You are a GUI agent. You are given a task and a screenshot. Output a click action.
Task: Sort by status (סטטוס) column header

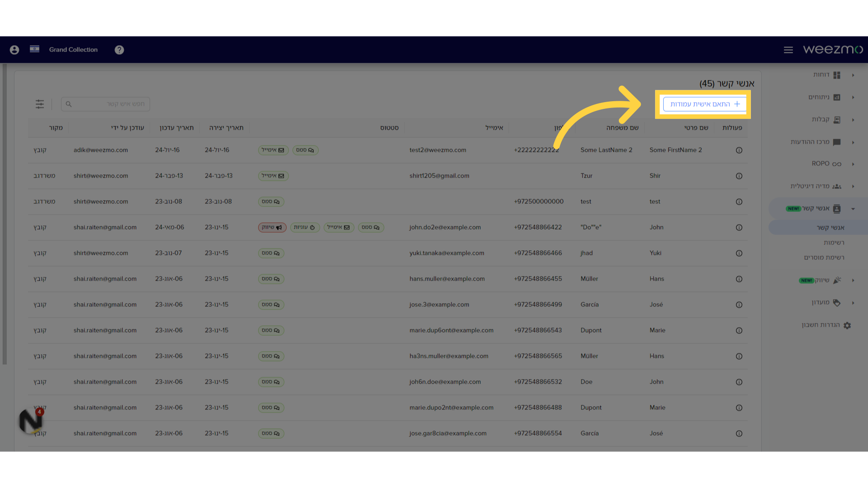point(389,128)
